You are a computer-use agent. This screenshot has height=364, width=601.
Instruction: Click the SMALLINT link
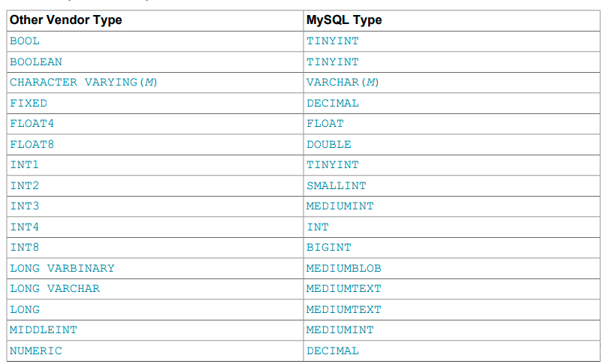pos(337,185)
